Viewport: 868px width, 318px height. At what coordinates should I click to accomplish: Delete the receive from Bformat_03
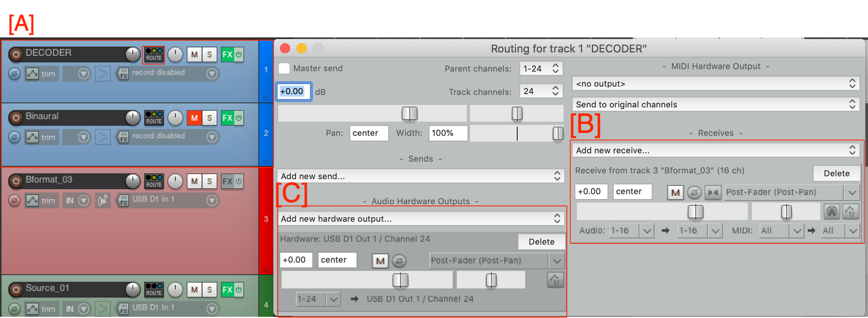point(836,174)
